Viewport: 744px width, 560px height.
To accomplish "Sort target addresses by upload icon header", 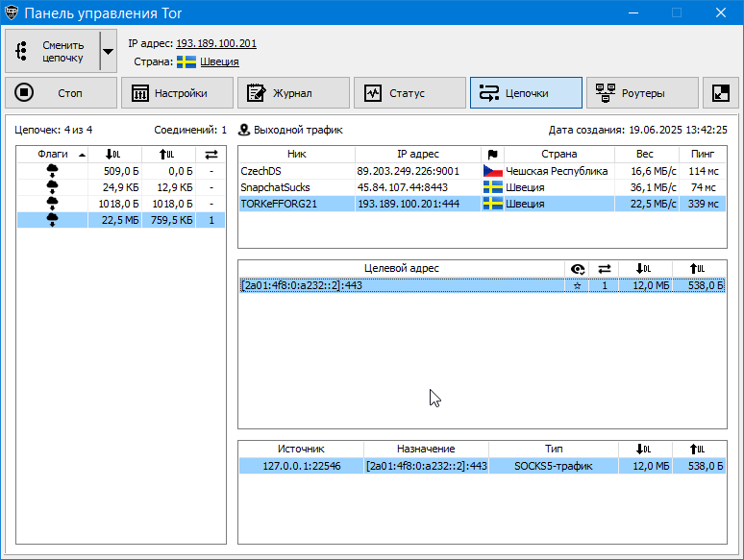I will (698, 269).
